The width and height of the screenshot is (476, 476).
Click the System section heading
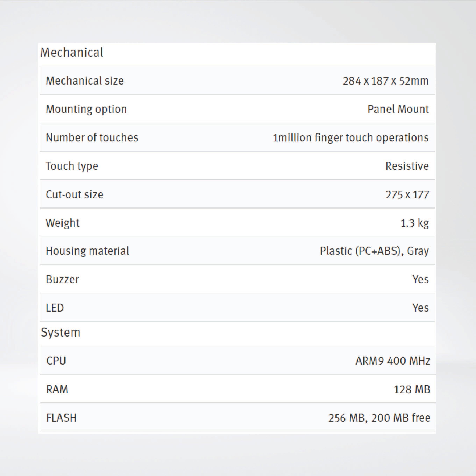(x=60, y=332)
